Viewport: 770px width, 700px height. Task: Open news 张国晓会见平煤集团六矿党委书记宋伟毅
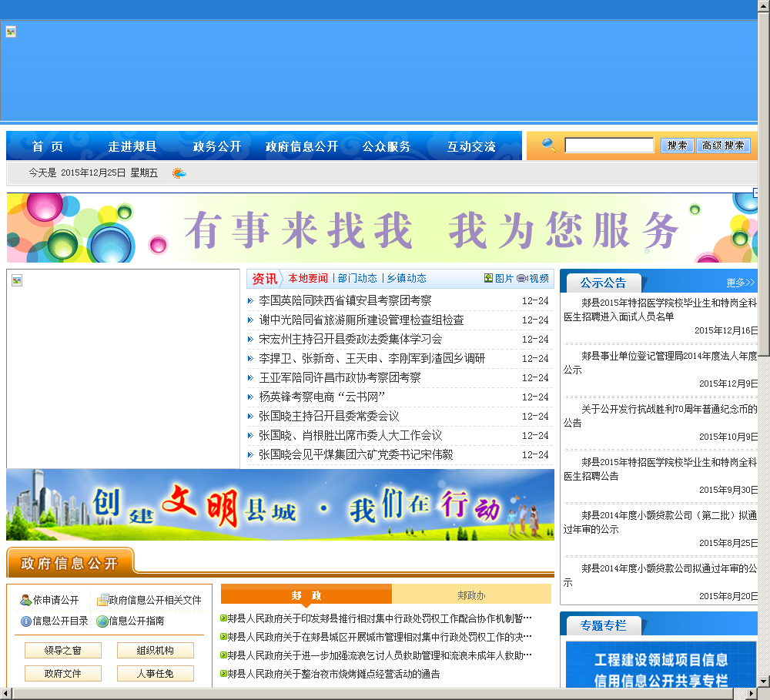coord(356,454)
